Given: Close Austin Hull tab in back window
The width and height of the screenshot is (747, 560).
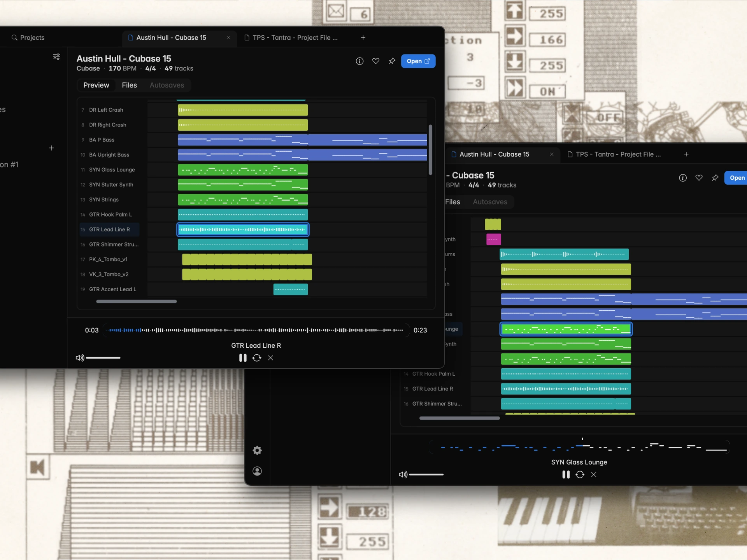Looking at the screenshot, I should [x=552, y=154].
